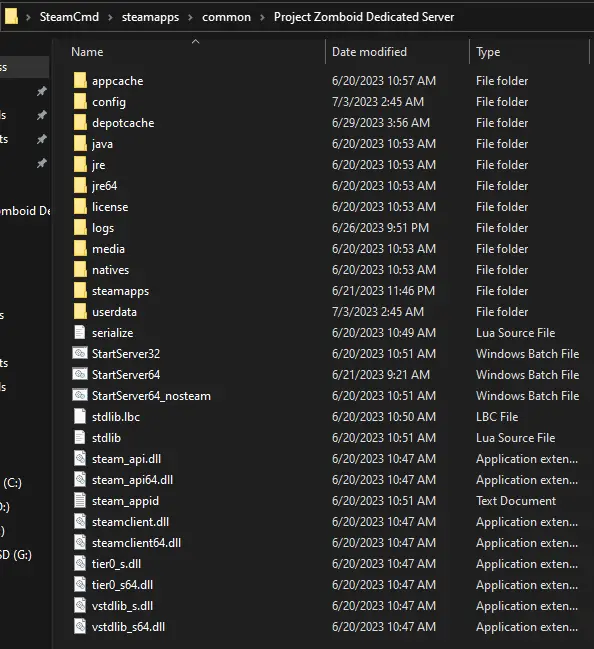This screenshot has height=649, width=594.
Task: Select the file named vstdlib_s64.dll
Action: [x=128, y=627]
